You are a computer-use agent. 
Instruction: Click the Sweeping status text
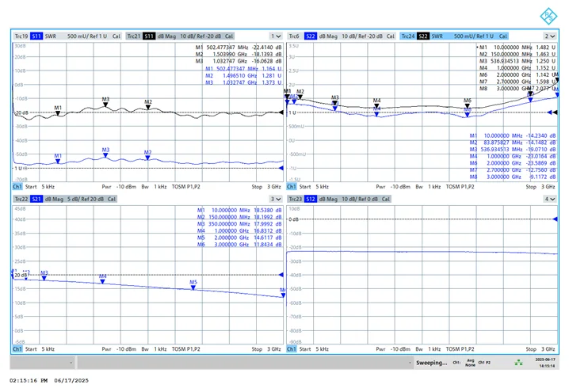431,363
